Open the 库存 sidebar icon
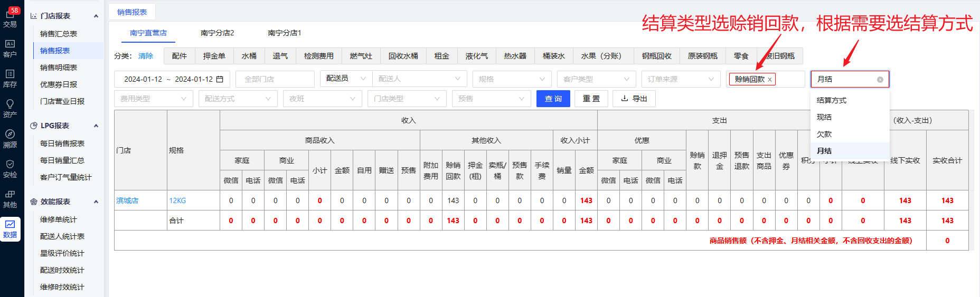Image resolution: width=980 pixels, height=297 pixels. [x=10, y=78]
